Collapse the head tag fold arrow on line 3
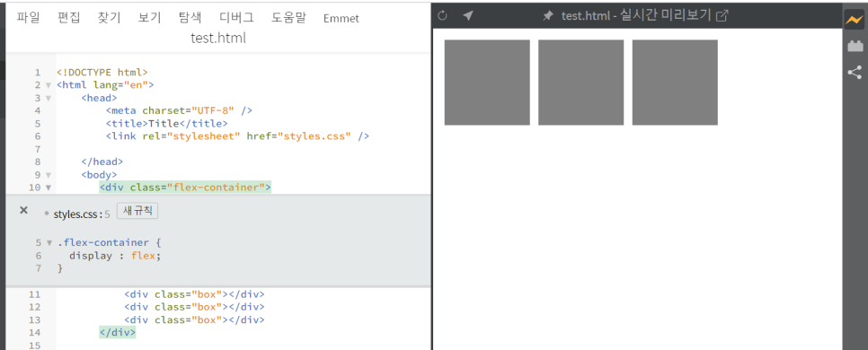The height and width of the screenshot is (350, 868). coord(49,99)
